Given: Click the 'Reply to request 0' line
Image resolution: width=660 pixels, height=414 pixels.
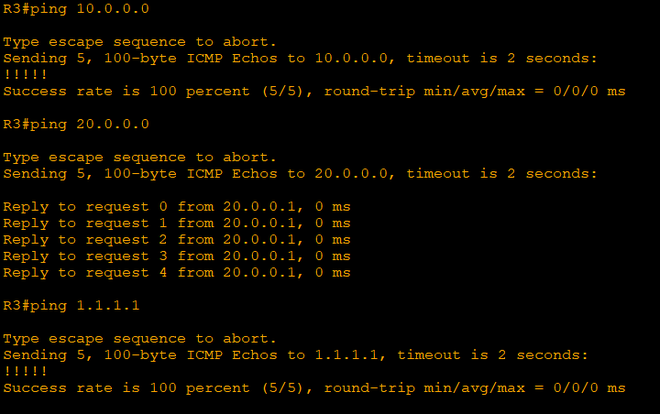Looking at the screenshot, I should point(176,206).
